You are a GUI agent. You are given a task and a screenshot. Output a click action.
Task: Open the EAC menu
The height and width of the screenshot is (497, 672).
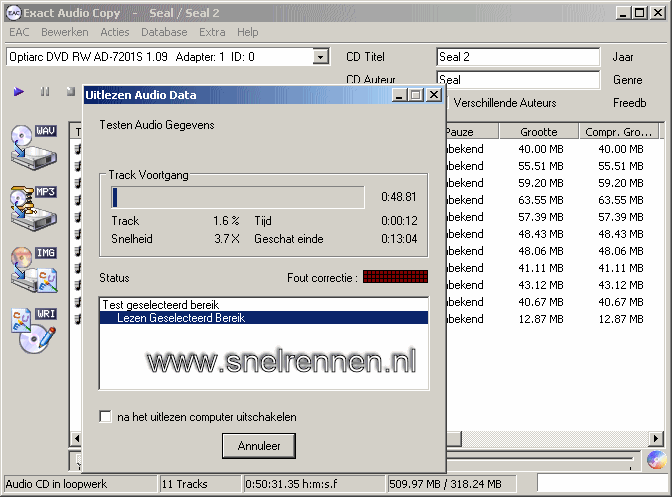pos(19,32)
